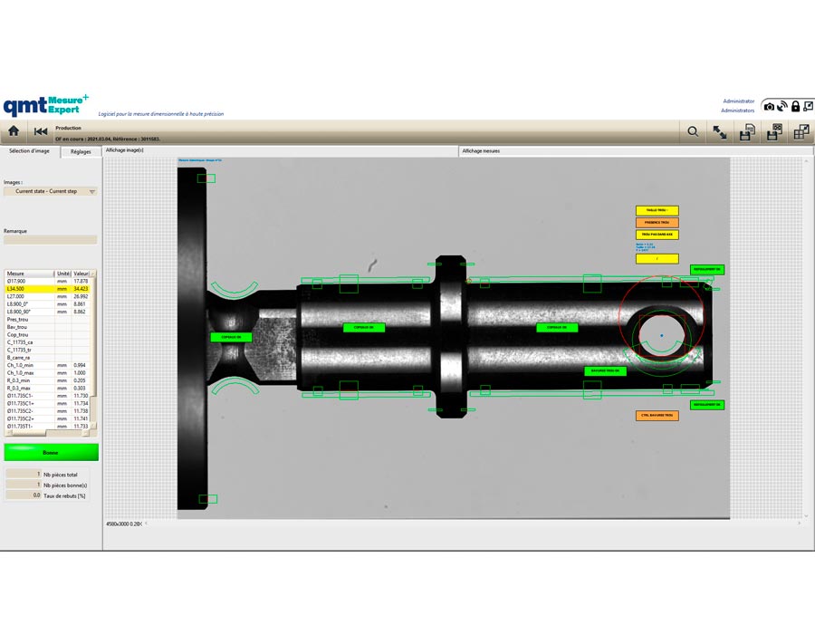Click the fullscreen expand arrows icon
This screenshot has height=644, width=815.
click(x=720, y=132)
